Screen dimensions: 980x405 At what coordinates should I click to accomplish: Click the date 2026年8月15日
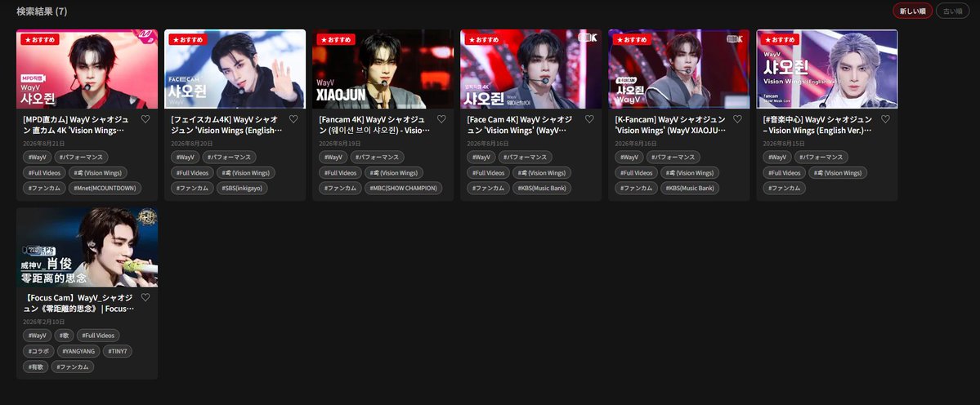coord(783,144)
